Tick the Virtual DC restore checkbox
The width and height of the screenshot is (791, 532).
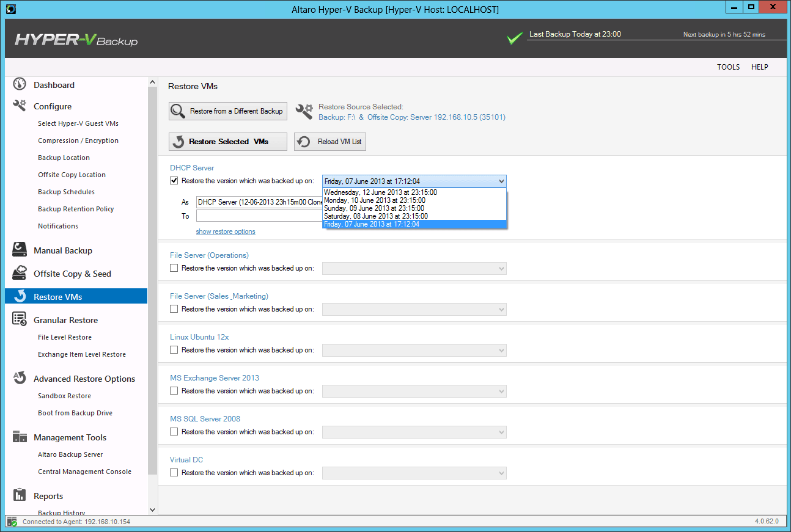point(174,473)
